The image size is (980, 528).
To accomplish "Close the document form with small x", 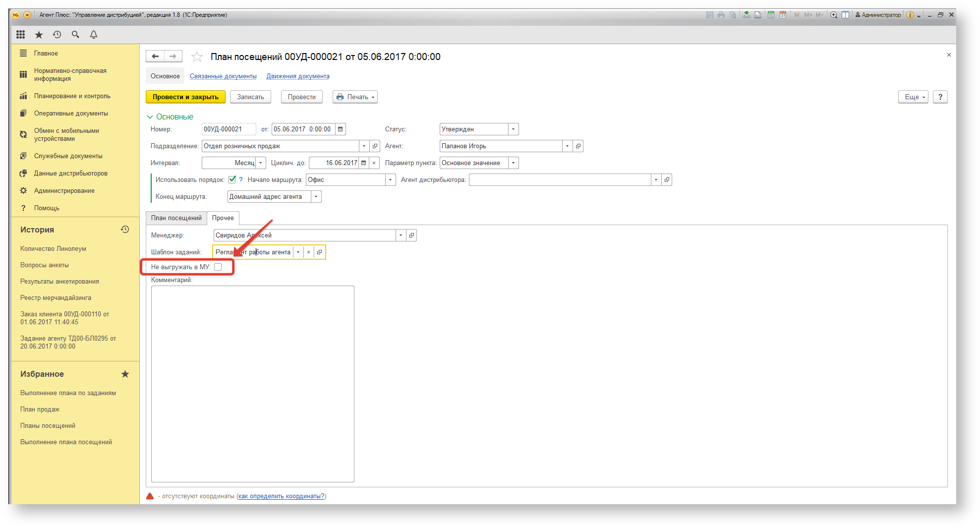I will coord(949,55).
